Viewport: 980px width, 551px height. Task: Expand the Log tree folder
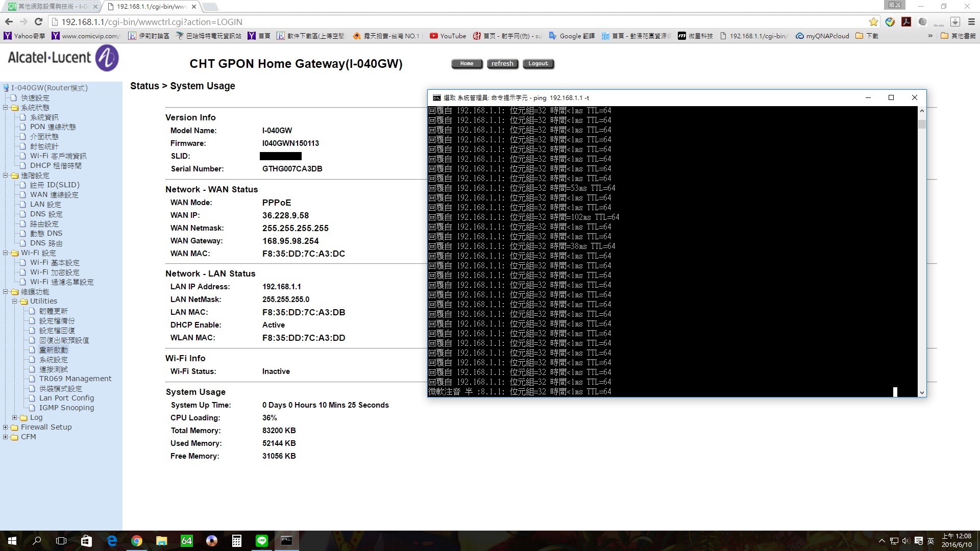click(x=14, y=418)
